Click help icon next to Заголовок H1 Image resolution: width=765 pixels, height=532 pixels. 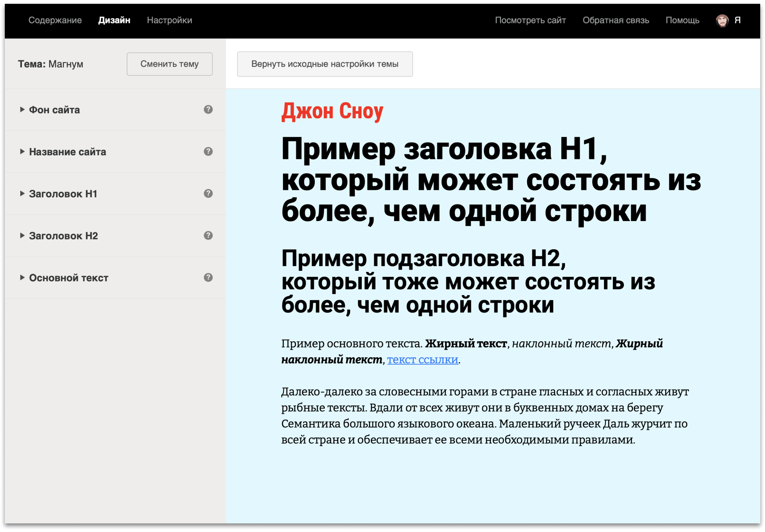coord(208,194)
